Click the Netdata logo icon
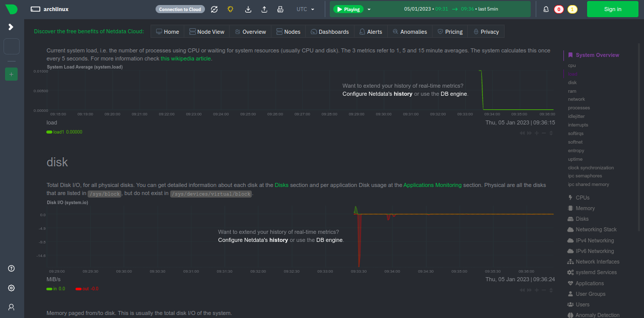 tap(11, 9)
